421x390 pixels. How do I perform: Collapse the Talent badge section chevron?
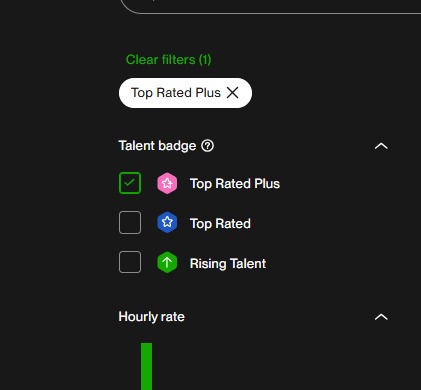click(x=381, y=146)
